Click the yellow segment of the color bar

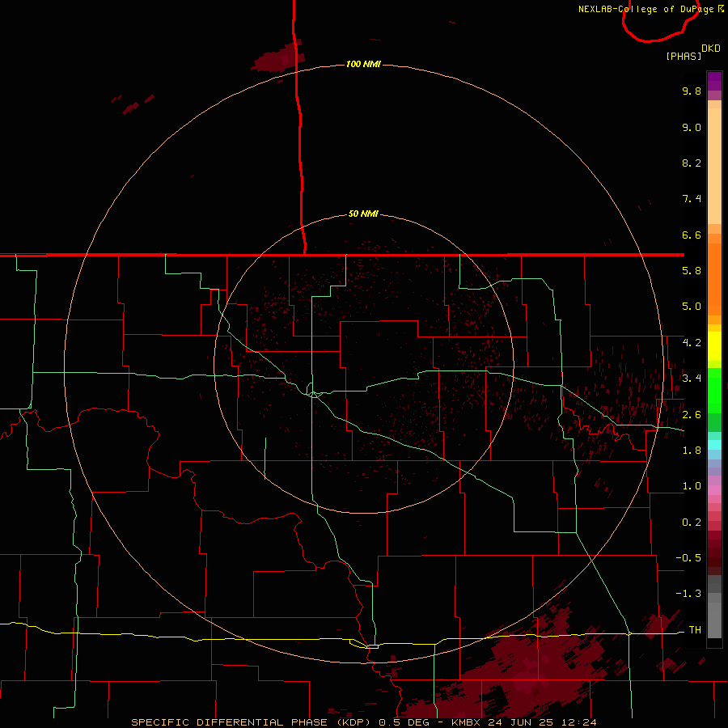point(714,346)
